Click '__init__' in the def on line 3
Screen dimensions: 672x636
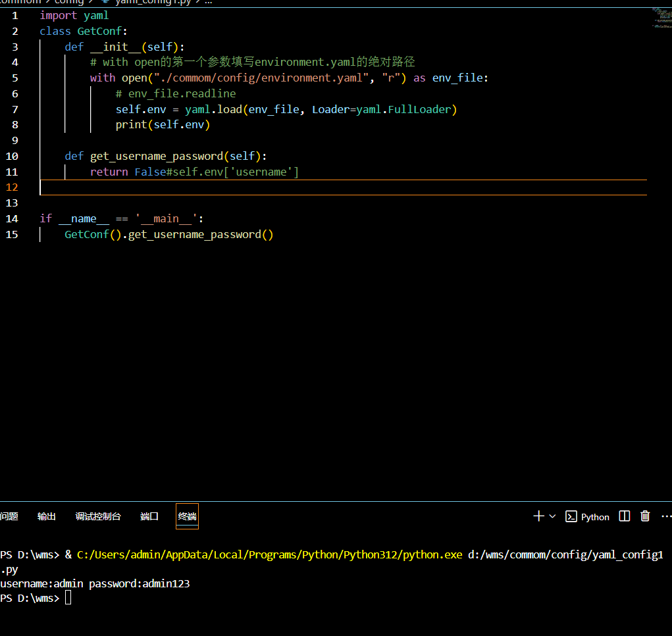(116, 47)
